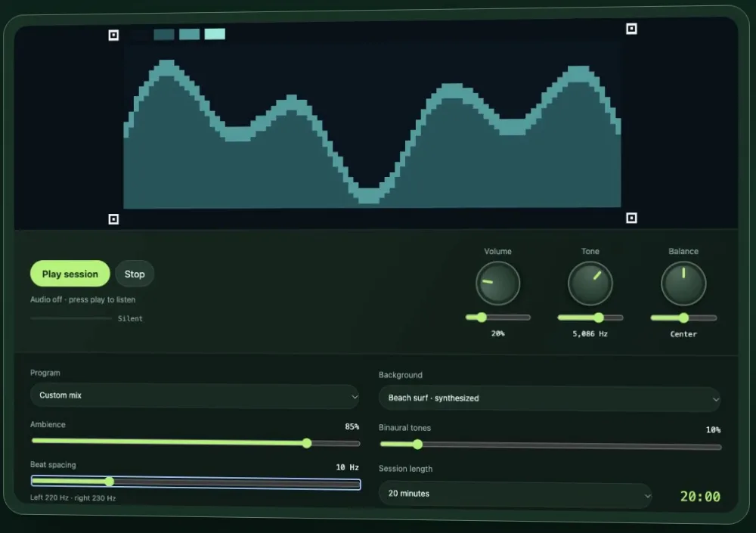Click the '20%' volume value

click(x=498, y=333)
